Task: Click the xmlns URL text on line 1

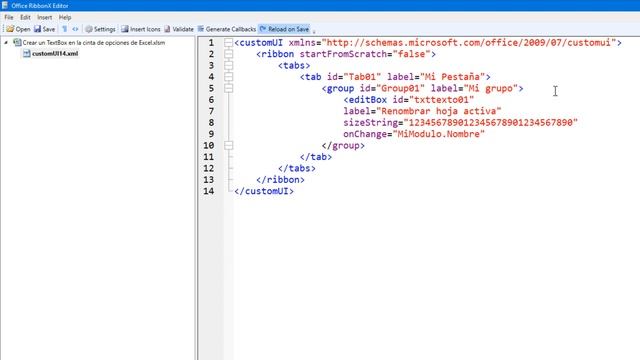Action: point(469,42)
